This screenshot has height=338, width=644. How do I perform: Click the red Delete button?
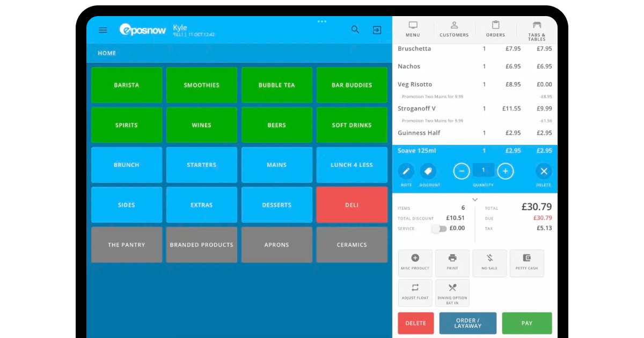(416, 324)
